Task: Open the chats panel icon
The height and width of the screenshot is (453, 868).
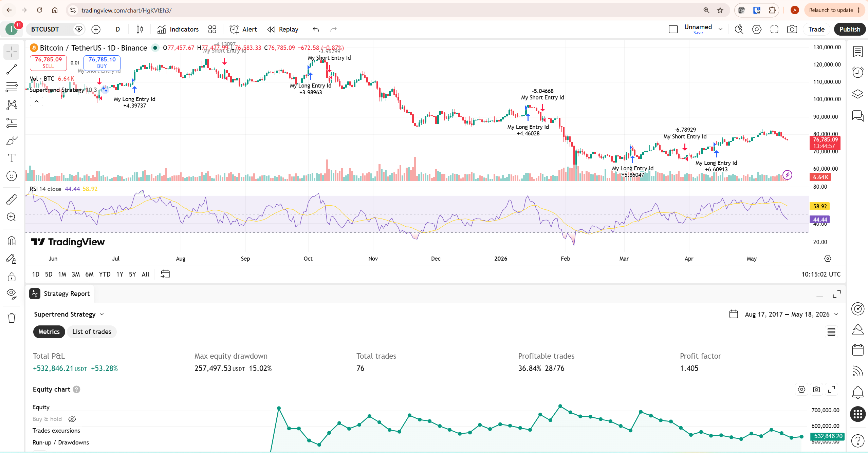Action: [858, 116]
